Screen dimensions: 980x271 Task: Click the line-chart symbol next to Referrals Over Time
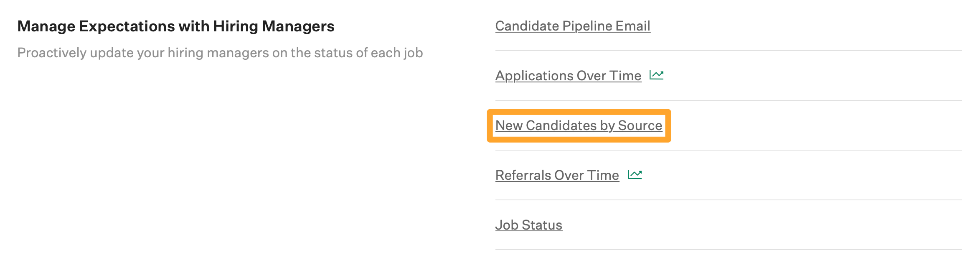635,174
